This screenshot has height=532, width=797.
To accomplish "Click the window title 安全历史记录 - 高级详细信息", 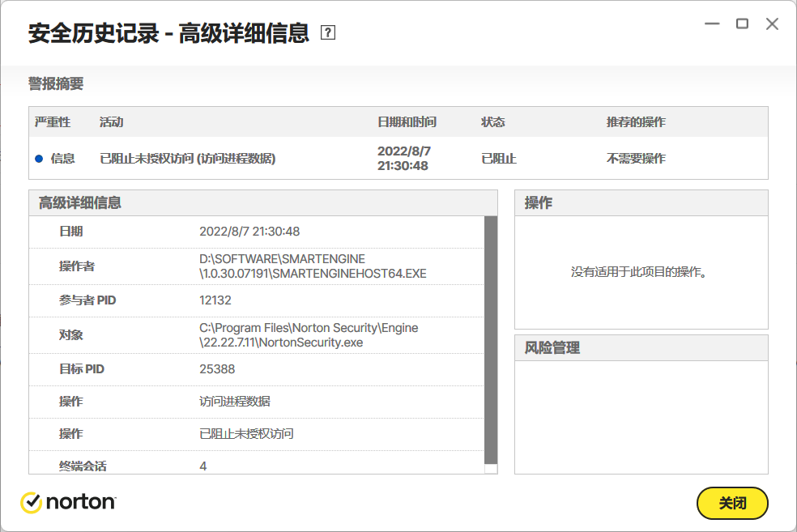I will tap(168, 33).
